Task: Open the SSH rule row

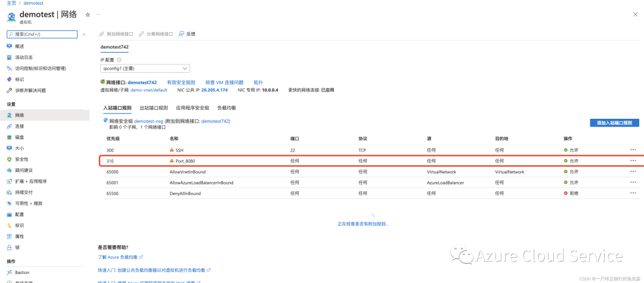Action: [371, 150]
